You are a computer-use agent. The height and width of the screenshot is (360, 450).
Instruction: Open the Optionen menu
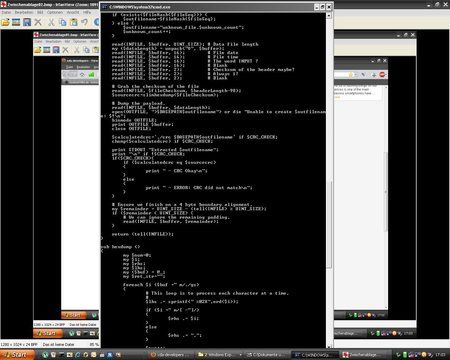(55, 12)
